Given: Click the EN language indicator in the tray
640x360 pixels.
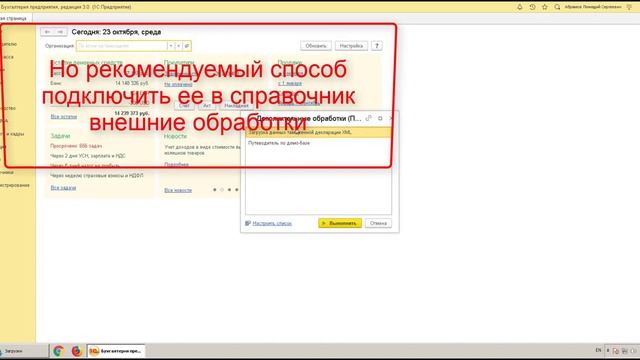Looking at the screenshot, I should coord(598,350).
